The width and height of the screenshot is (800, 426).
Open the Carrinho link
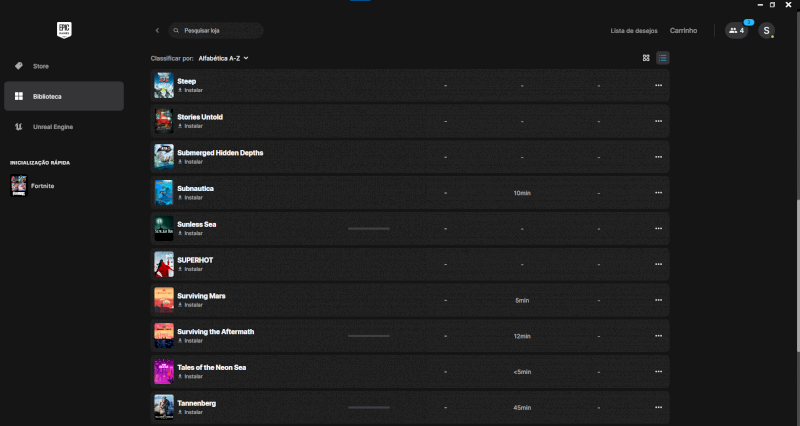[x=683, y=31]
